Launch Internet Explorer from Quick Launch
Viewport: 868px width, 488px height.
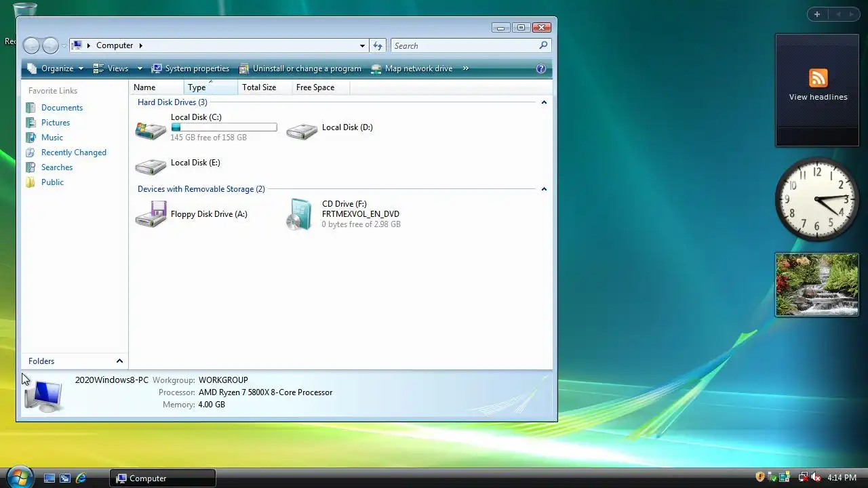81,478
